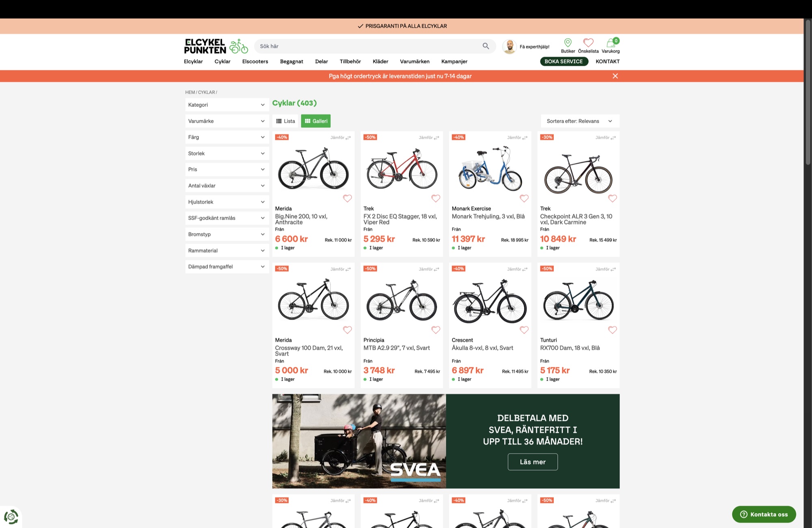Compare Principia MTB via Jämför
This screenshot has width=812, height=528.
(x=429, y=269)
